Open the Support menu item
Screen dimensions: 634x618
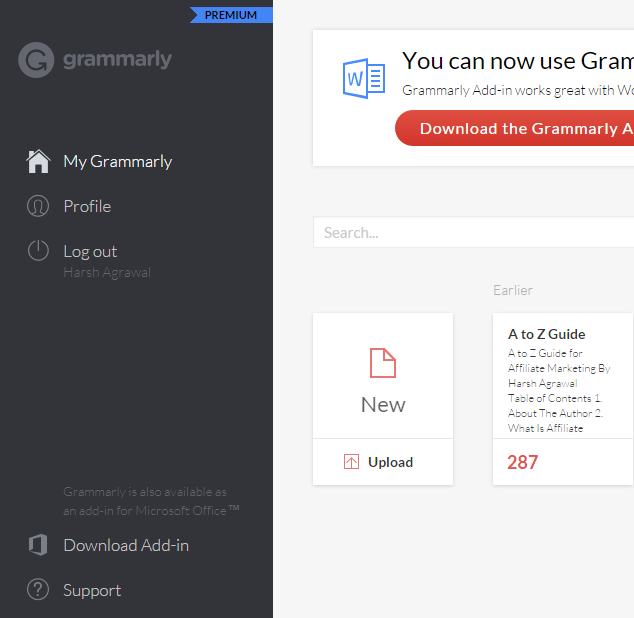click(x=92, y=590)
